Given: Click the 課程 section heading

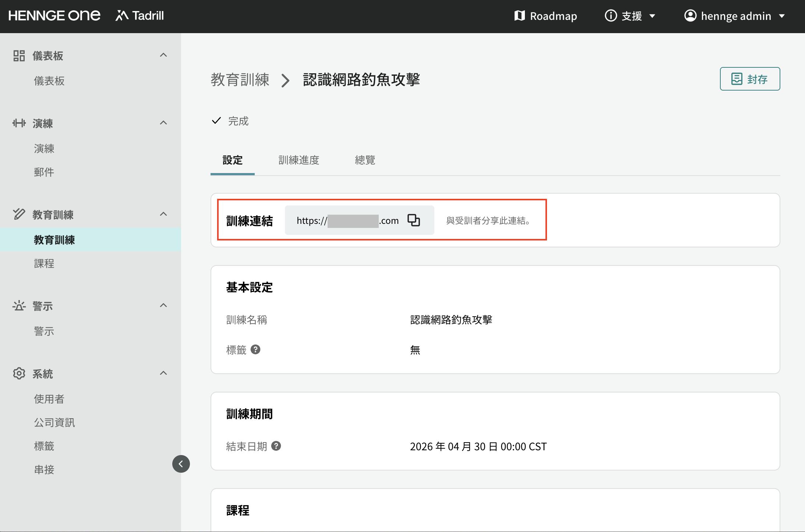Looking at the screenshot, I should pyautogui.click(x=238, y=510).
